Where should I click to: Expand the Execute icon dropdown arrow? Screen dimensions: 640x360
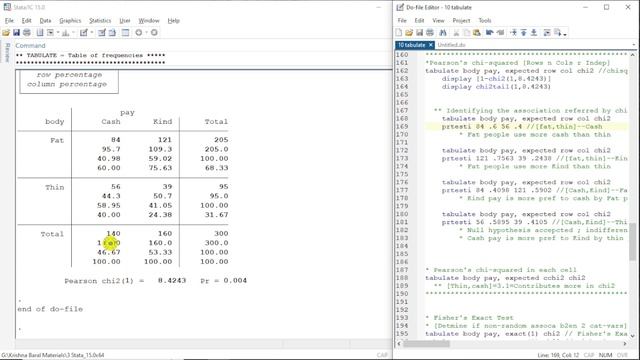tap(565, 35)
